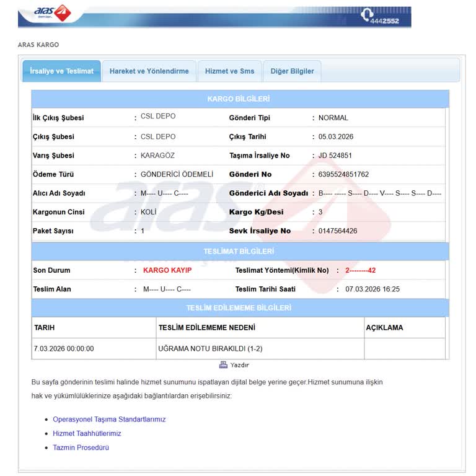The width and height of the screenshot is (476, 476).
Task: Click Gönderi No value 6395524851762
Action: click(x=343, y=174)
